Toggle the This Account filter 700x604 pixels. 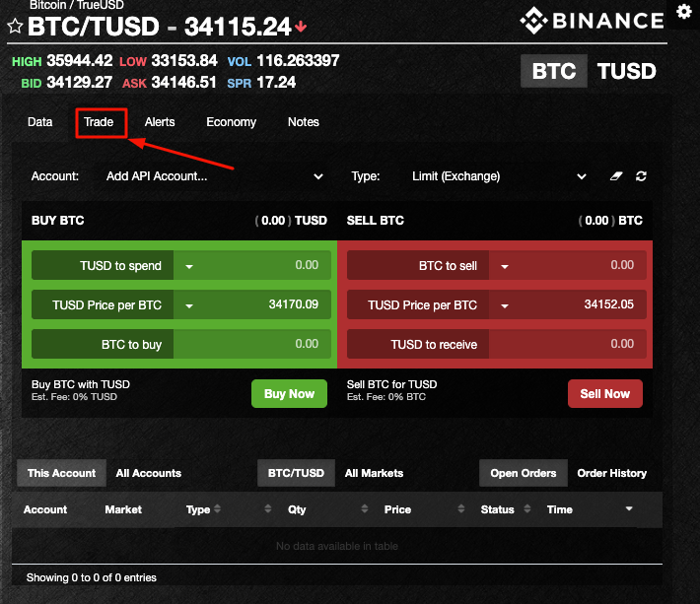61,473
